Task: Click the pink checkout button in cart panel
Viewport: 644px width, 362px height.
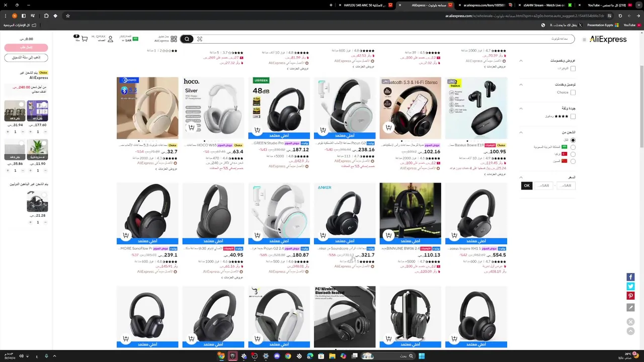Action: coord(26,47)
